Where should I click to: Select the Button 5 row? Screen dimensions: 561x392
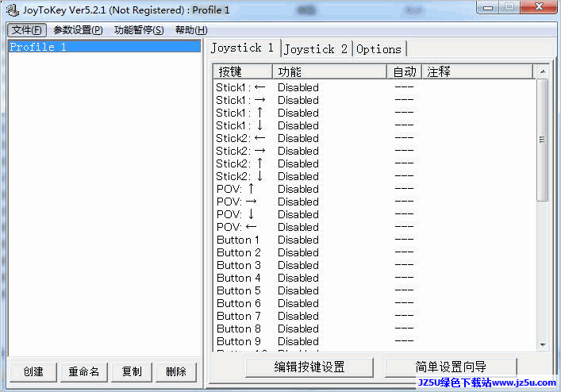[x=375, y=290]
